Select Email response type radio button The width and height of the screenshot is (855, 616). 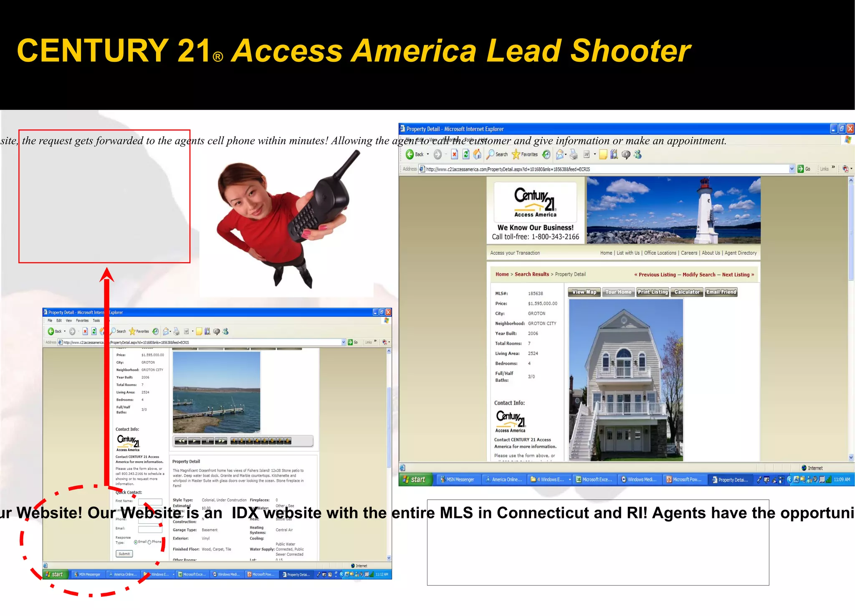click(136, 542)
